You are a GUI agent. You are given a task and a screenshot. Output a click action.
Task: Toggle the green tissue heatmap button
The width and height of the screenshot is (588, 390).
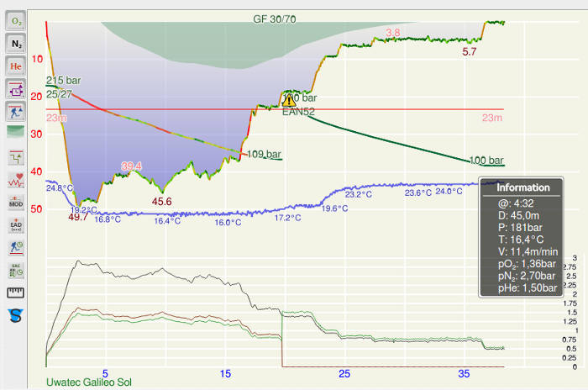coord(16,132)
